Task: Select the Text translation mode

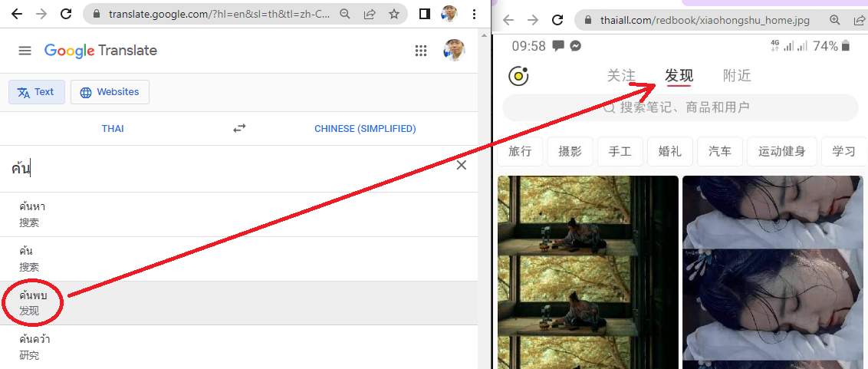Action: (37, 92)
